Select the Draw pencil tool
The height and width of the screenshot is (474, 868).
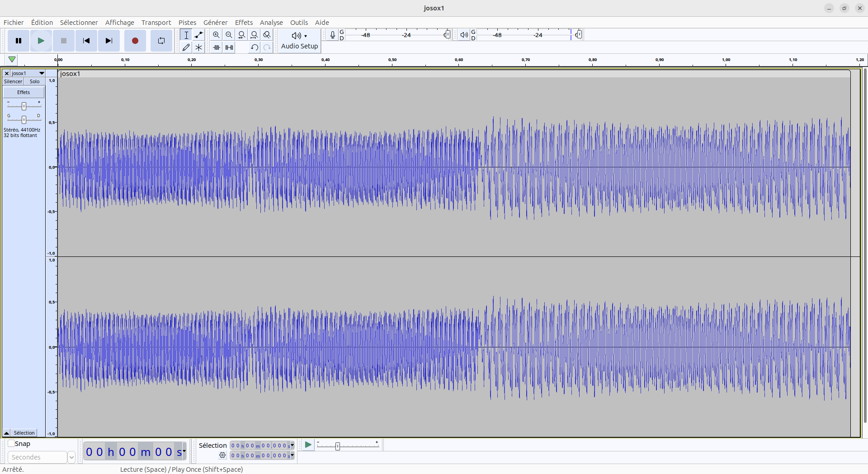coord(186,47)
